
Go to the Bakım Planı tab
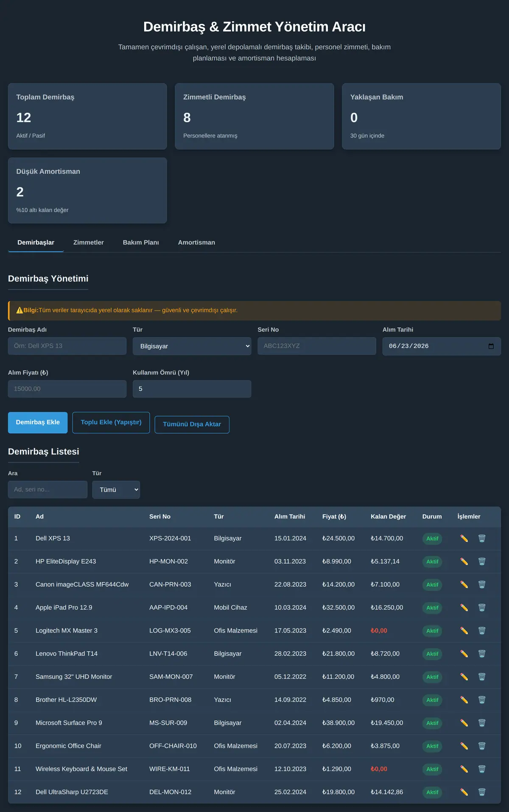point(141,243)
